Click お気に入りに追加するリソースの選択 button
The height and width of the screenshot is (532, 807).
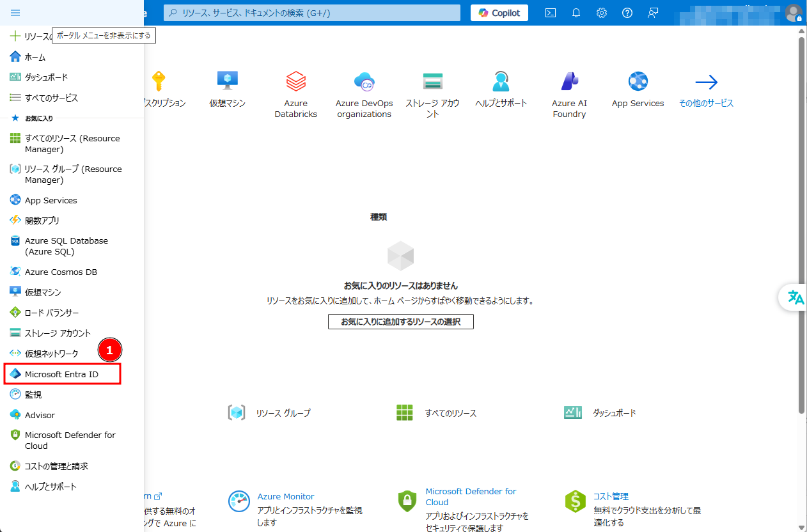(401, 322)
